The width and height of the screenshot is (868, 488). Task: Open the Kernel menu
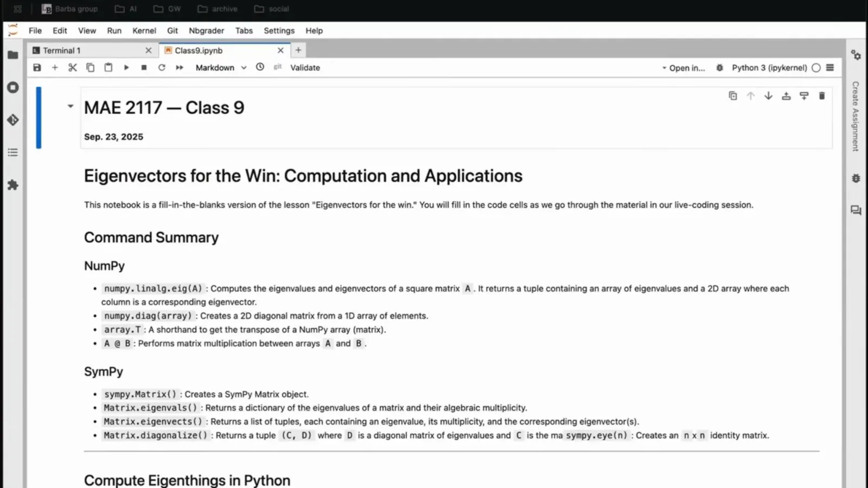click(x=144, y=31)
